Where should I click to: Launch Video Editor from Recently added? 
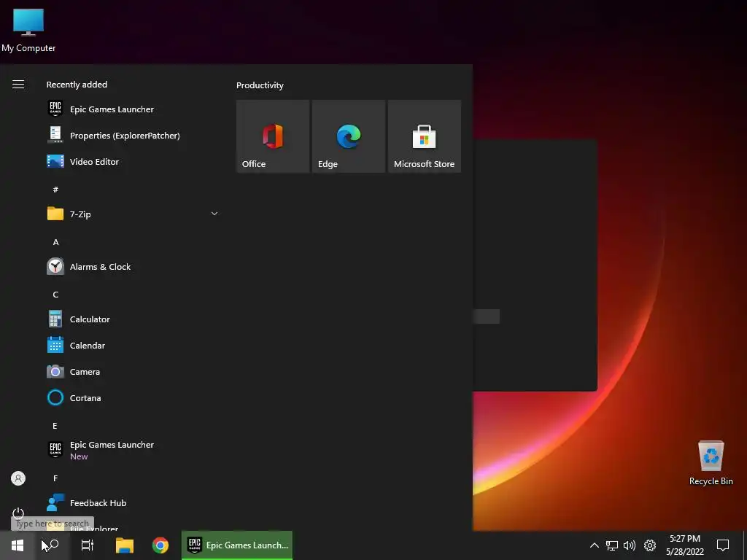click(x=133, y=161)
